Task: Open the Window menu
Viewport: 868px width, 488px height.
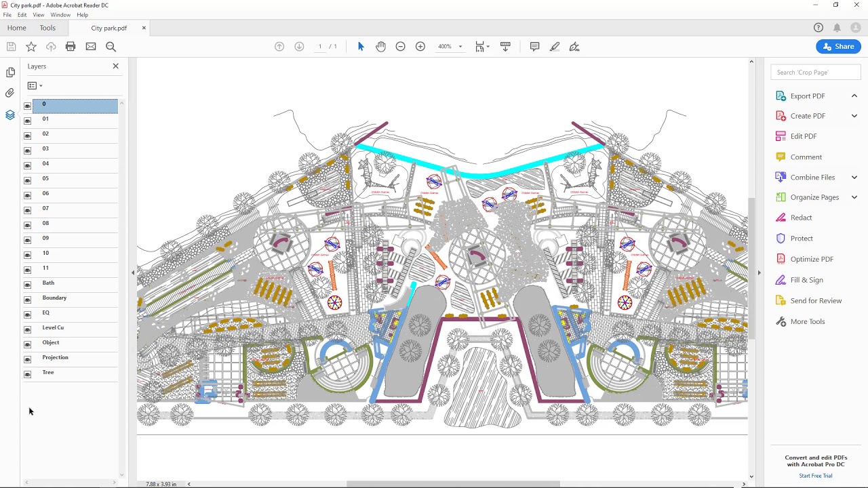Action: tap(60, 15)
